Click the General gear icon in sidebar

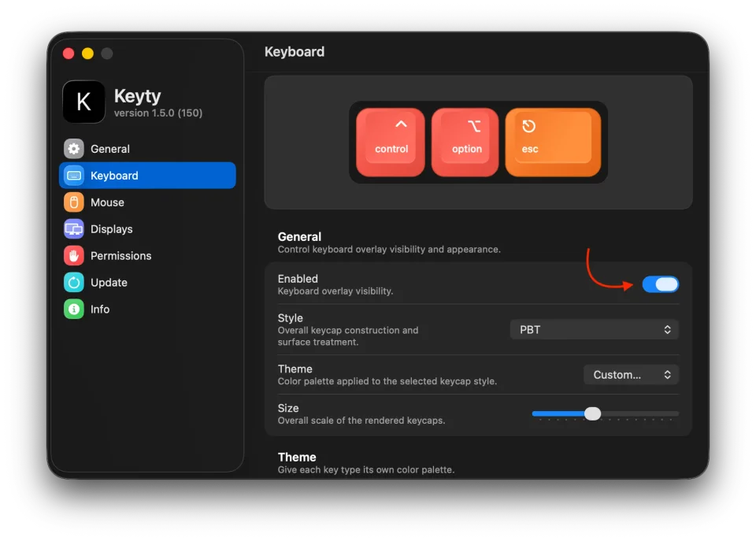(x=74, y=149)
